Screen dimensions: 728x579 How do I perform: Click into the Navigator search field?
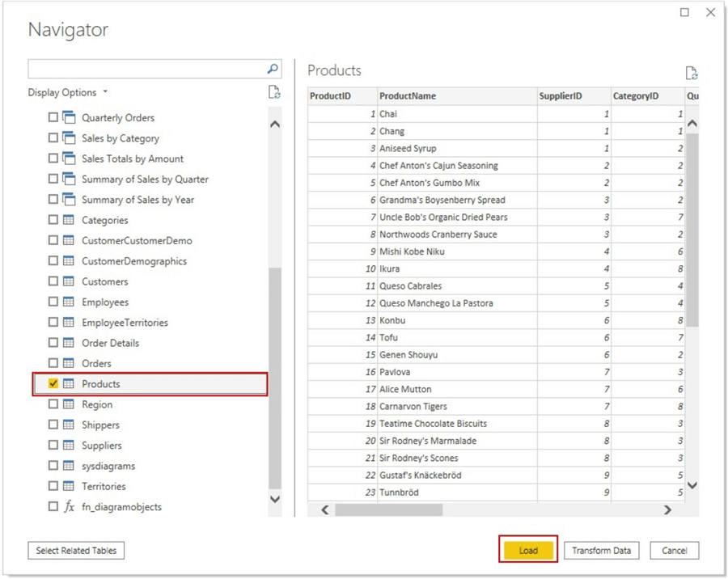146,70
